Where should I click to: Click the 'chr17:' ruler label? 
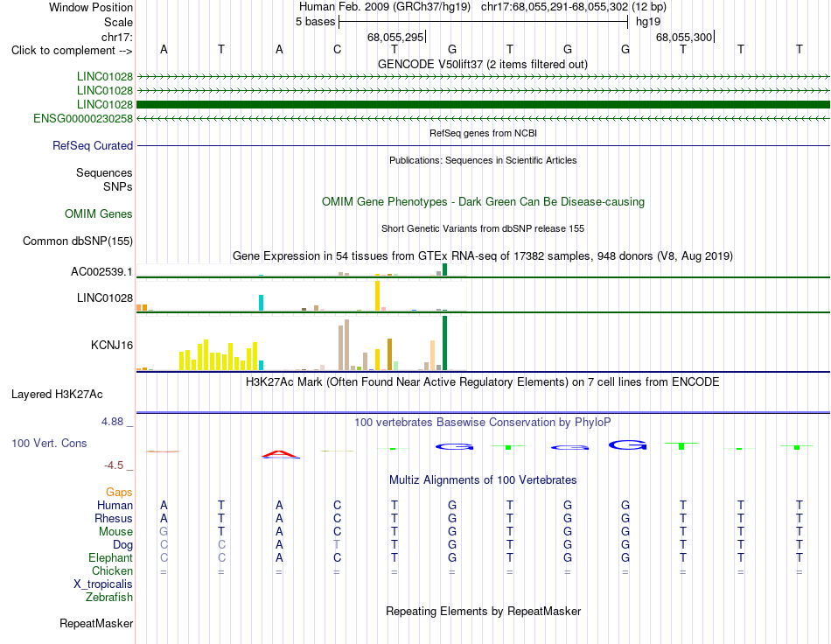[x=117, y=37]
